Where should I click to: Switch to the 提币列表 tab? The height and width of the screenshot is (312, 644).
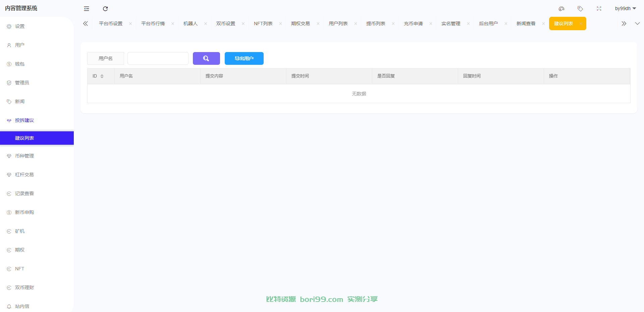coord(376,24)
